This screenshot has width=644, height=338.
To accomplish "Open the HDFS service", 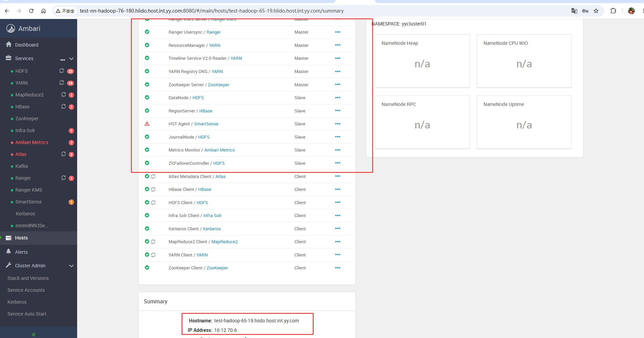I will click(21, 71).
